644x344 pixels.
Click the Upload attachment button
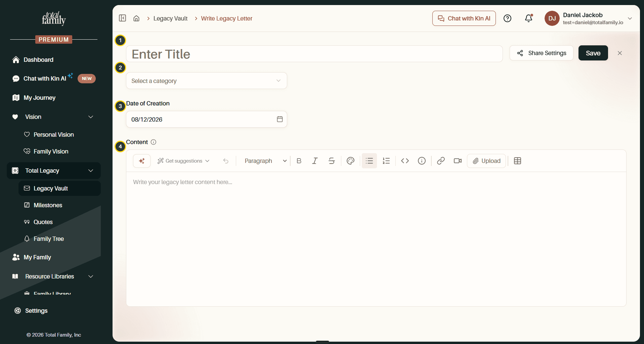coord(486,161)
